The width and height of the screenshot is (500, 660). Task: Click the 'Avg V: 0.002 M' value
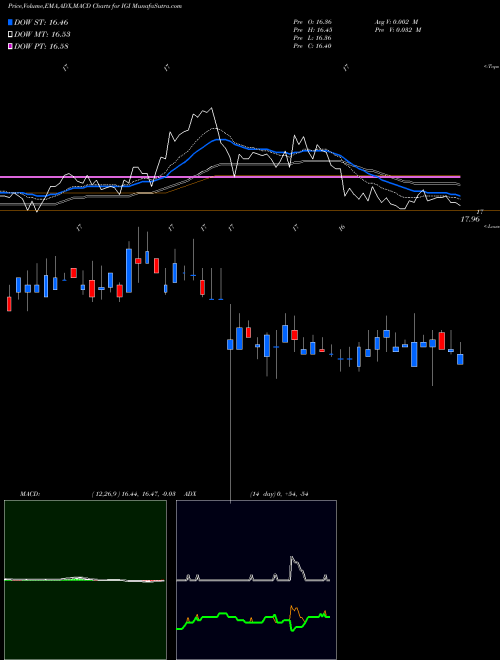397,22
